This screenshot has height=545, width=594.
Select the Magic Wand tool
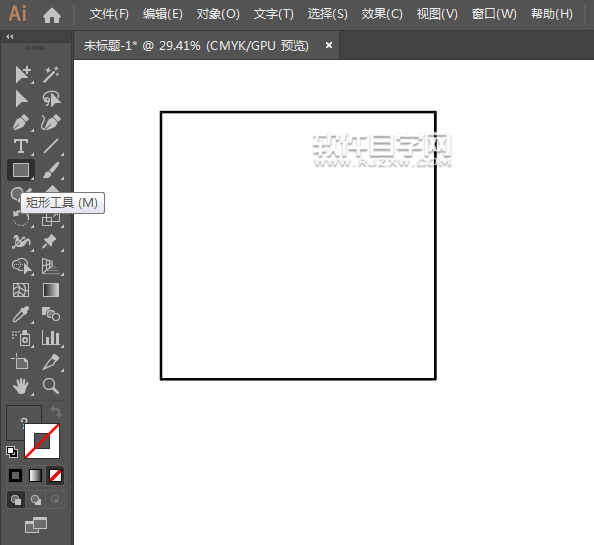51,74
